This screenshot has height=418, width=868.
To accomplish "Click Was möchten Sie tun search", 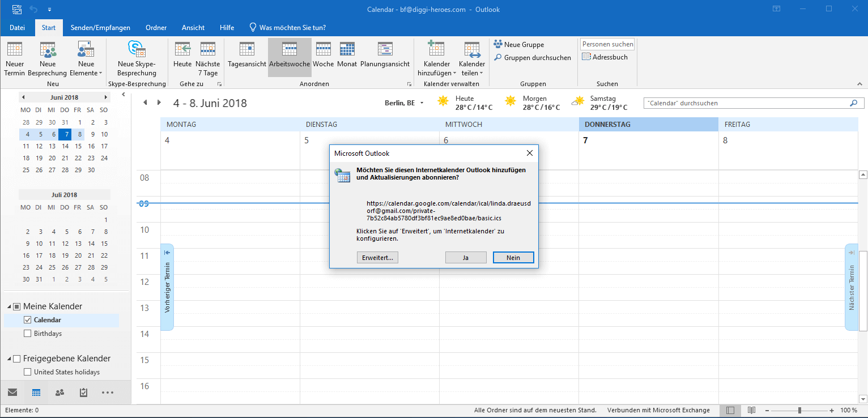I will click(x=288, y=27).
